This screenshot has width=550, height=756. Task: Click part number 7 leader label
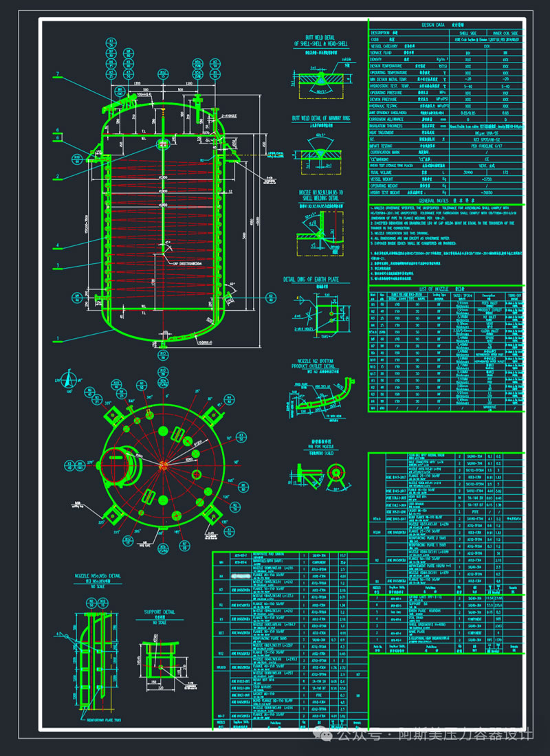[58, 74]
